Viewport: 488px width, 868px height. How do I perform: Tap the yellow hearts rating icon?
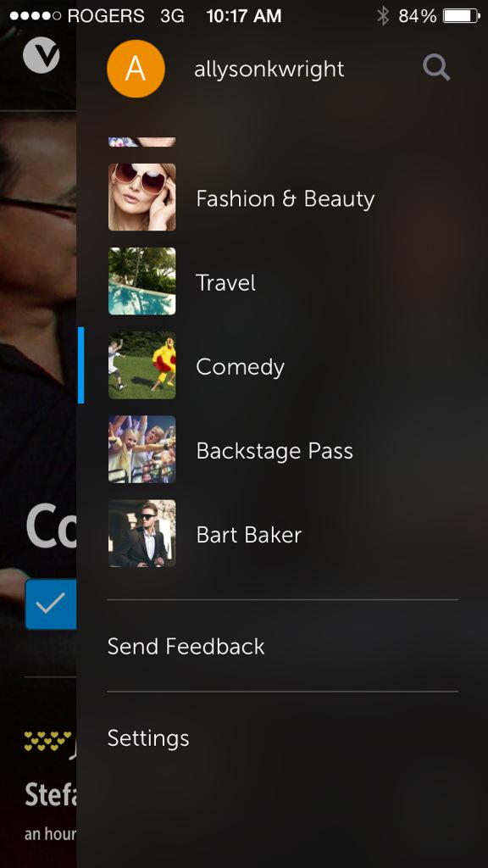(48, 741)
